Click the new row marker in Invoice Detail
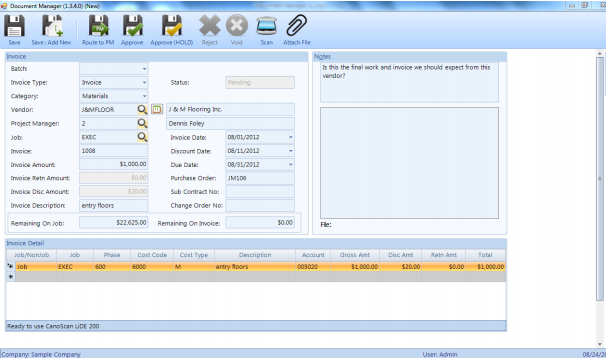This screenshot has height=361, width=606. [x=10, y=277]
